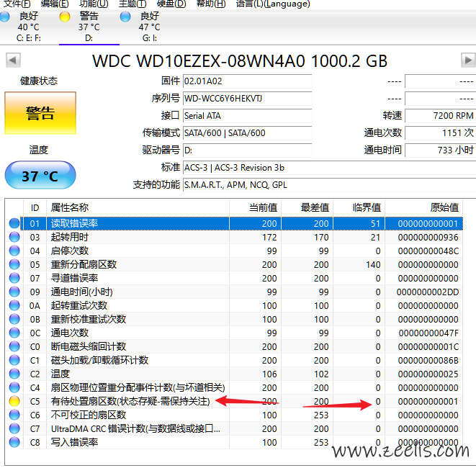Image resolution: width=476 pixels, height=468 pixels.
Task: Click status icon for C1 磁头加载/卸载循环计数
Action: pyautogui.click(x=14, y=360)
